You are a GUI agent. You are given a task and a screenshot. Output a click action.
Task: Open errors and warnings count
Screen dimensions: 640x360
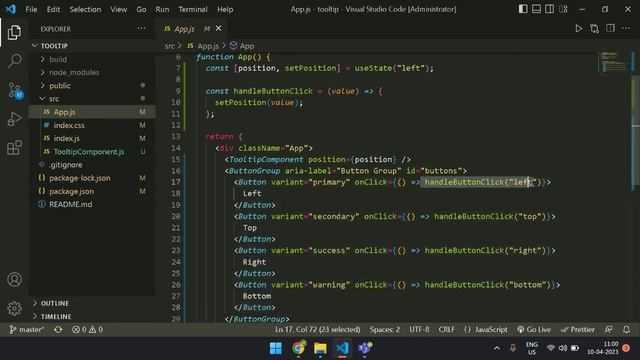point(87,329)
